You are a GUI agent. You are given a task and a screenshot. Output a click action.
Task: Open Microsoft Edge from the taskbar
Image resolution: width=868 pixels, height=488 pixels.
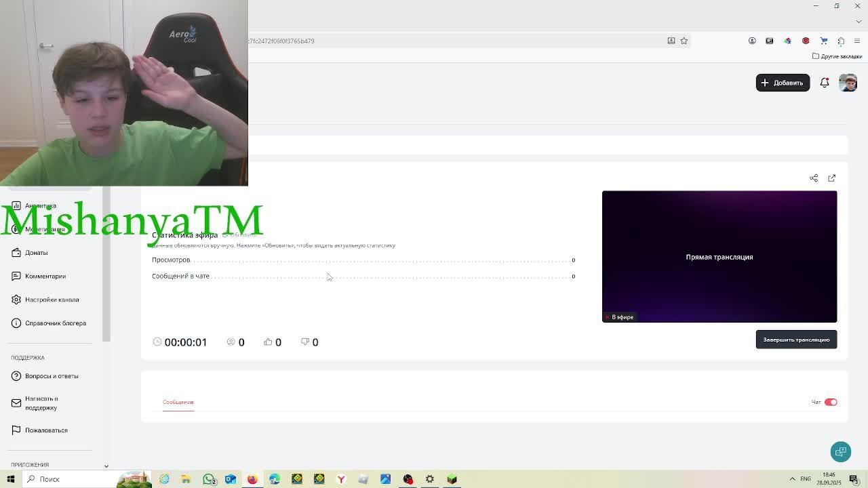pos(275,479)
